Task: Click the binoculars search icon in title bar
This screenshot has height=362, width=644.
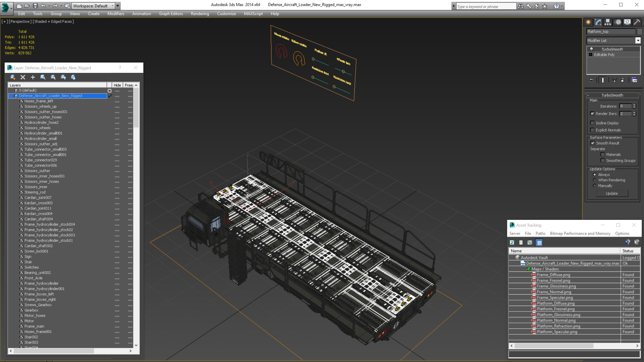Action: pos(521,6)
